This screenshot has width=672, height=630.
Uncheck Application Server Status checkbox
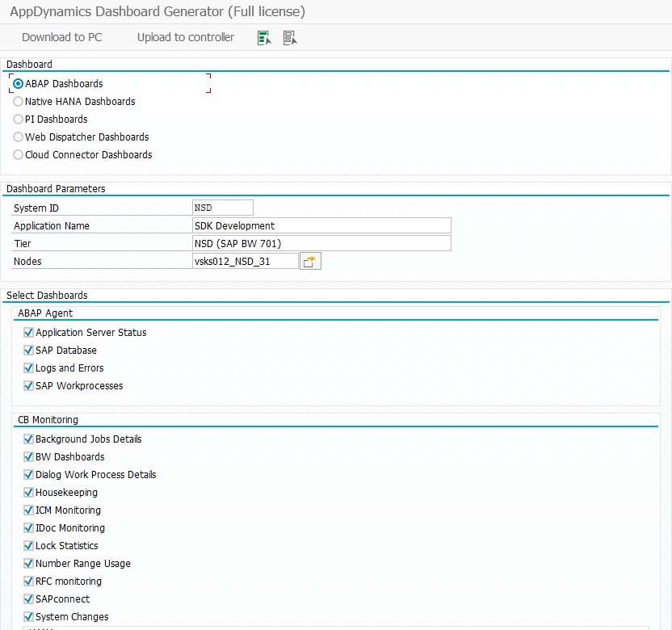[29, 333]
